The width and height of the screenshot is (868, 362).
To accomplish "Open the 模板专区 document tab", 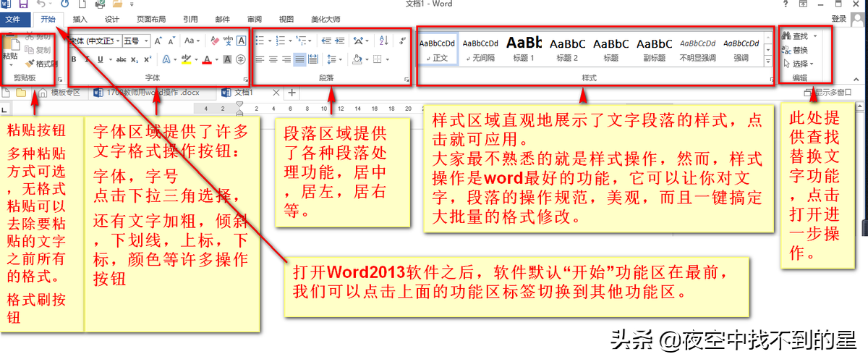I will click(59, 93).
